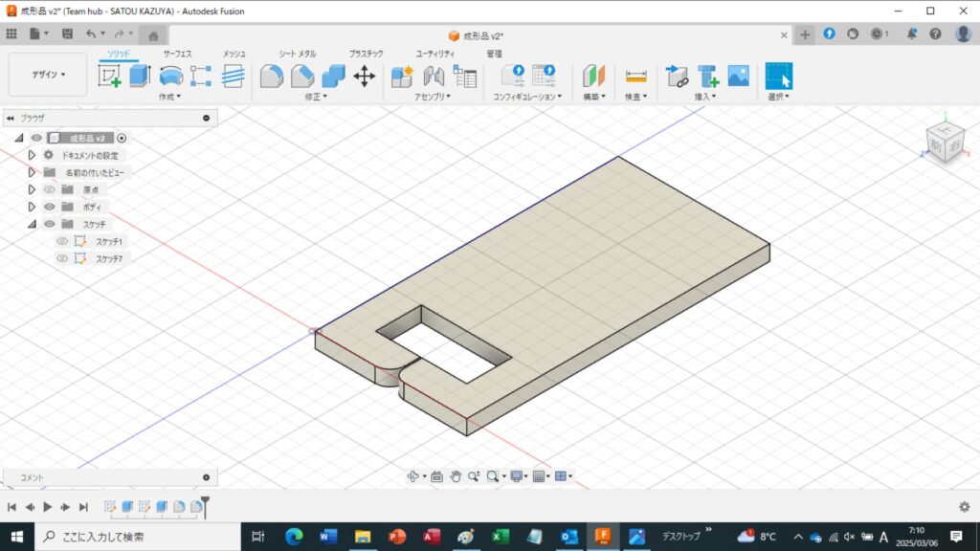Switch to the メッシュ tab
This screenshot has height=551, width=980.
click(x=234, y=54)
